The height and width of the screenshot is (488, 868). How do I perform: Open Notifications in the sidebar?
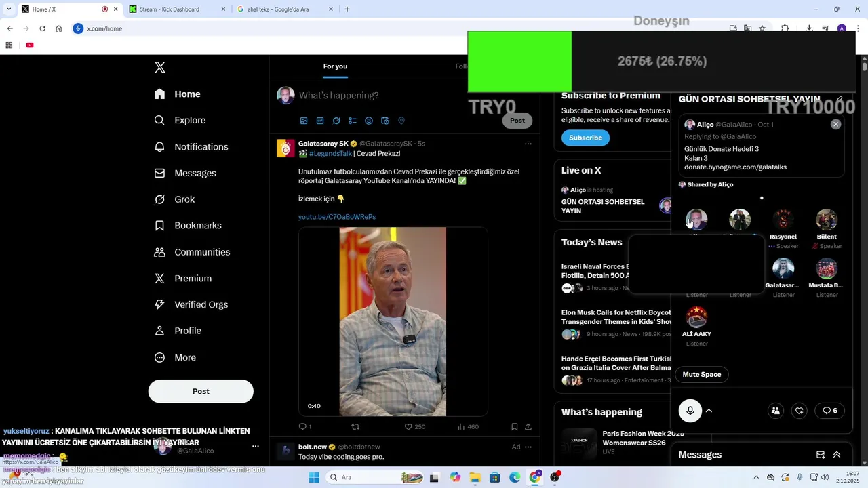tap(191, 146)
